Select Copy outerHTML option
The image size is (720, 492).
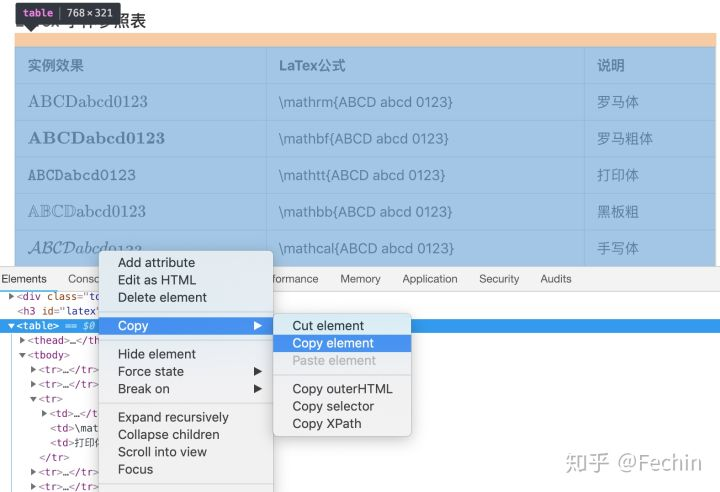342,389
